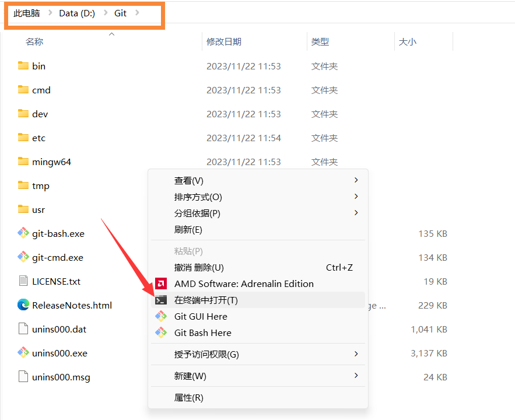This screenshot has width=515, height=420.
Task: Open chevron dropdown after 此电脑 in path
Action: click(50, 13)
